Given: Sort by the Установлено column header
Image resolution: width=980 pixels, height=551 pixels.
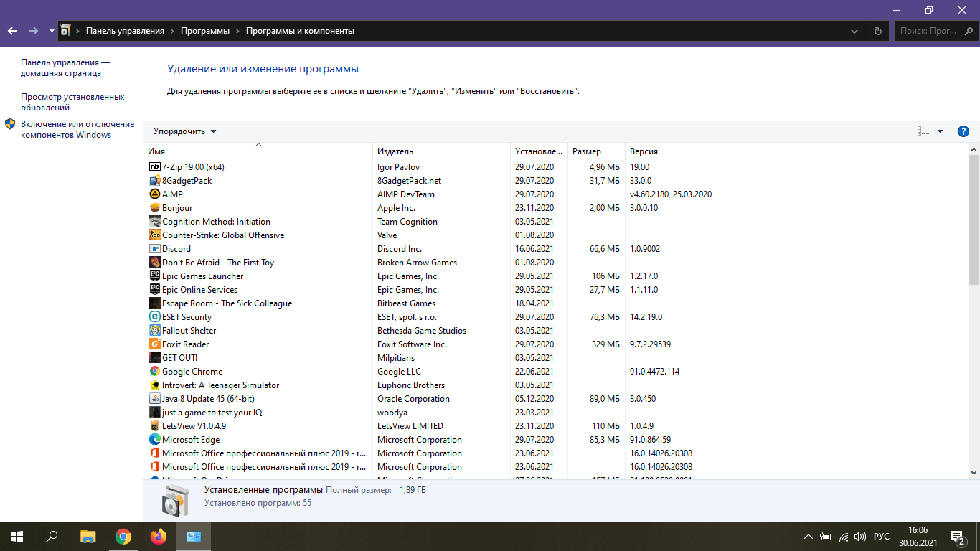Looking at the screenshot, I should 539,151.
